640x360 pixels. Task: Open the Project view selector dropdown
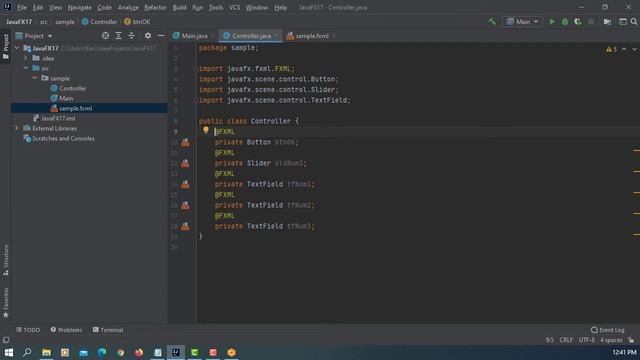[x=34, y=36]
